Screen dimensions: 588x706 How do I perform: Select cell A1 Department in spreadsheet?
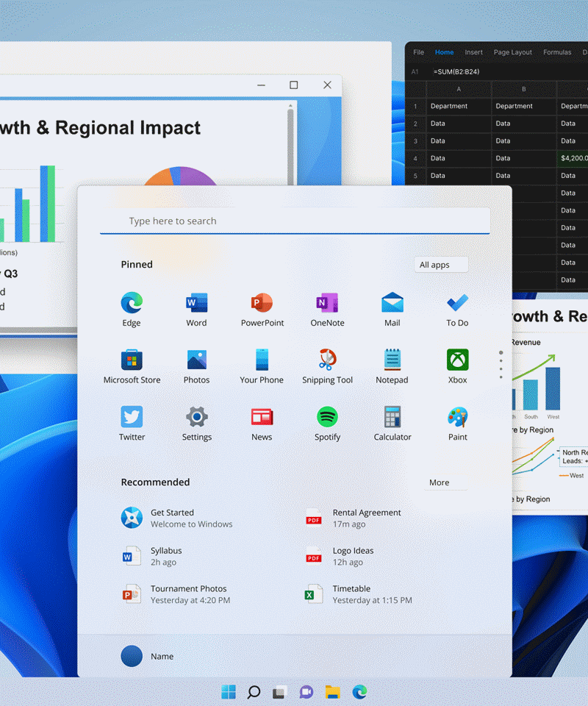pyautogui.click(x=459, y=106)
